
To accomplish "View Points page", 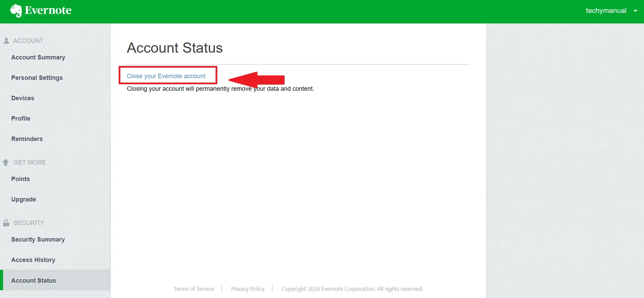I will (x=20, y=179).
